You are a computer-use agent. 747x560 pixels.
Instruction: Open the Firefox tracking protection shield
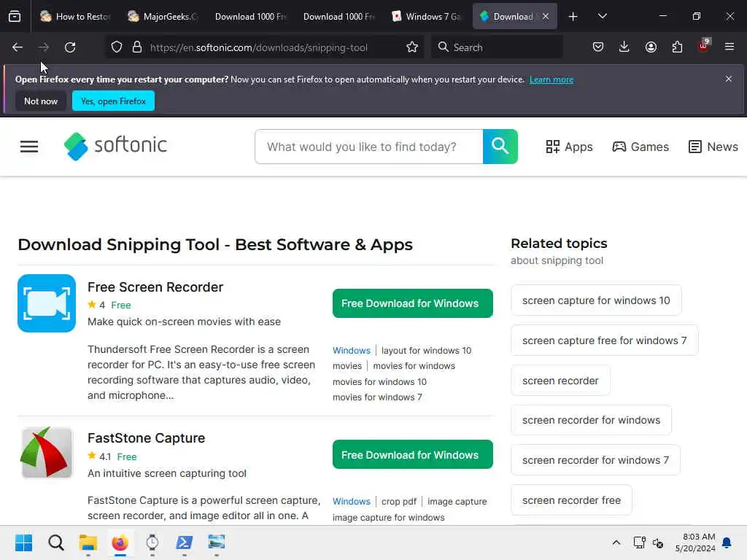(x=117, y=47)
